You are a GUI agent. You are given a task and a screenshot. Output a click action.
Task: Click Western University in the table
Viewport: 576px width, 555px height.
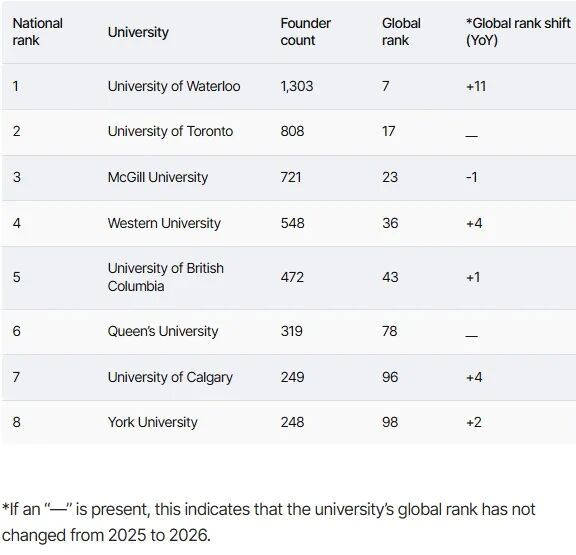[x=164, y=223]
